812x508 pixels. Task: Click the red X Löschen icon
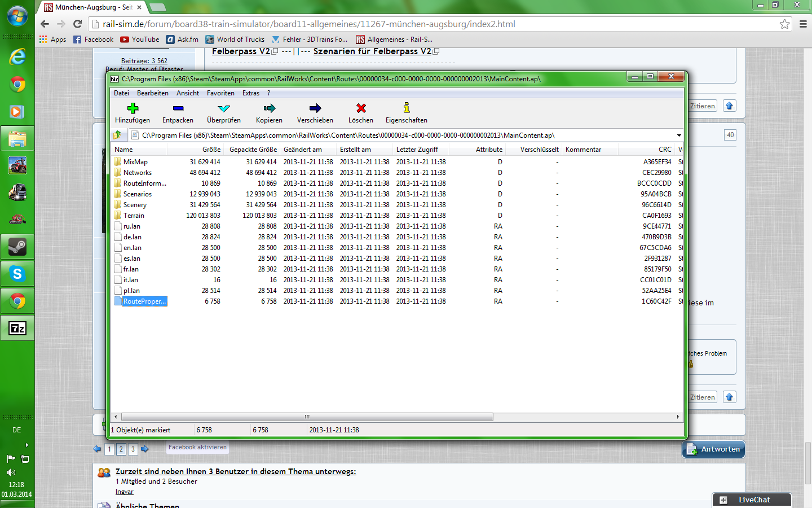pyautogui.click(x=361, y=108)
